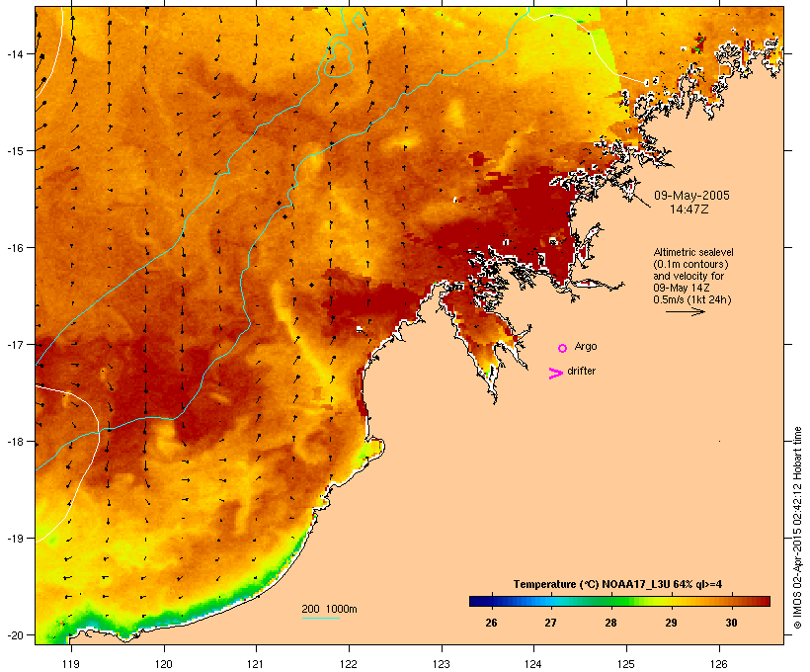Click the 26 value under color bar
Screen dimensions: 810x672
pyautogui.click(x=491, y=623)
